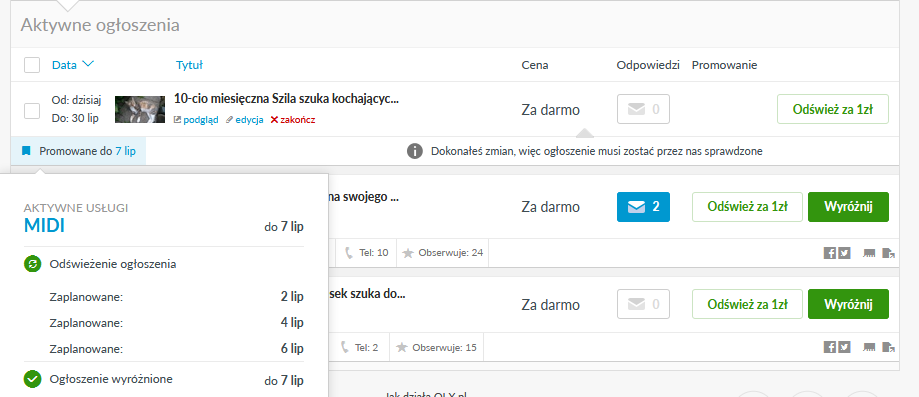Screen dimensions: 919x397
Task: Click the 'Cena' column header
Action: coord(535,65)
